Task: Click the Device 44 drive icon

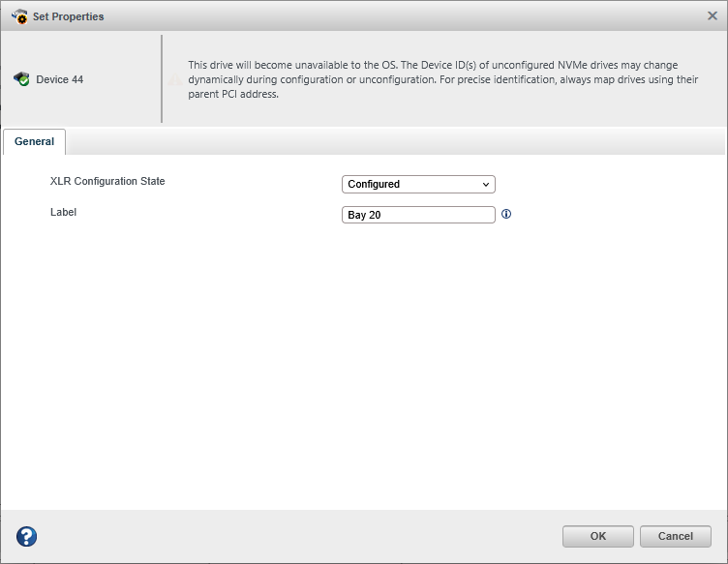Action: [x=21, y=79]
